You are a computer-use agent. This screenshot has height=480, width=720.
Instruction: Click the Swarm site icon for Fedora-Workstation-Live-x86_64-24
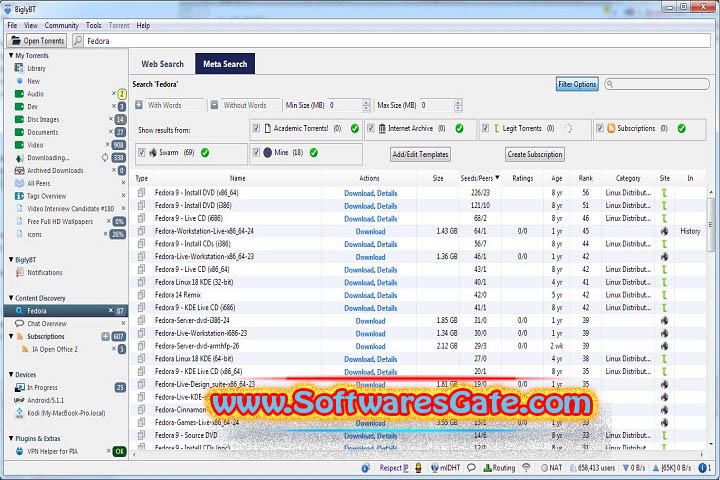click(664, 231)
